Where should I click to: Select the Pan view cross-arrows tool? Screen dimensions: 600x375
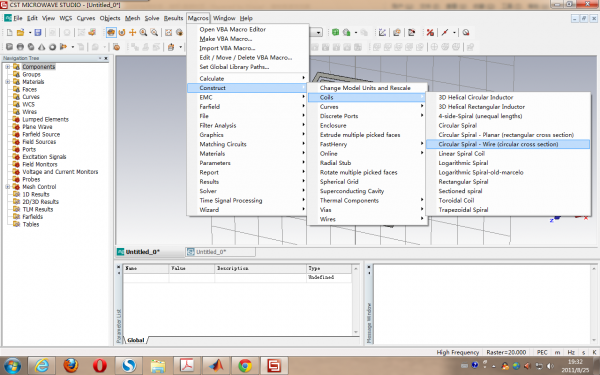[132, 33]
